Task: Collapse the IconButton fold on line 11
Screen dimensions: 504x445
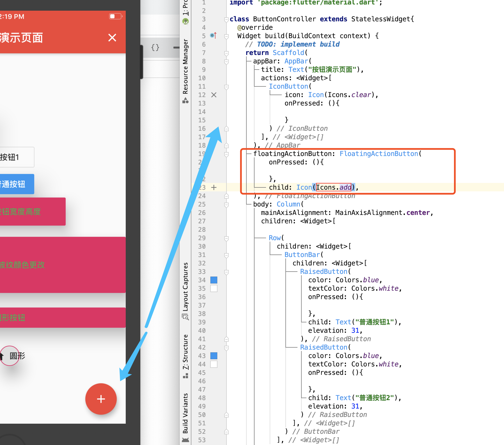Action: click(226, 87)
